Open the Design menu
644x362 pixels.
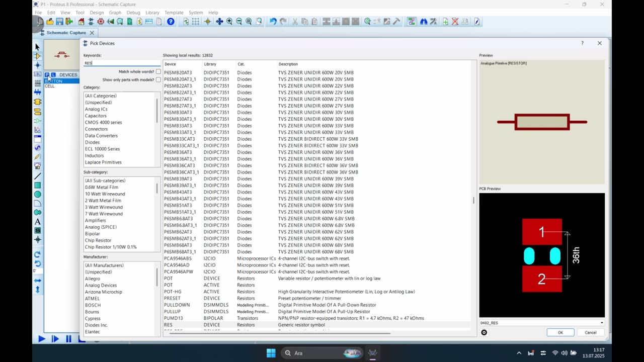pyautogui.click(x=97, y=13)
